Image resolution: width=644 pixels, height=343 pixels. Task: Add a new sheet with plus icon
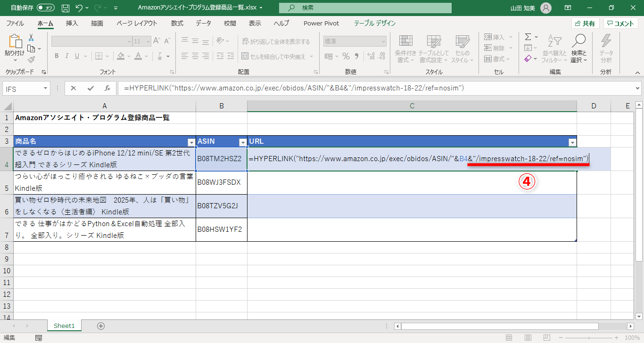[100, 326]
